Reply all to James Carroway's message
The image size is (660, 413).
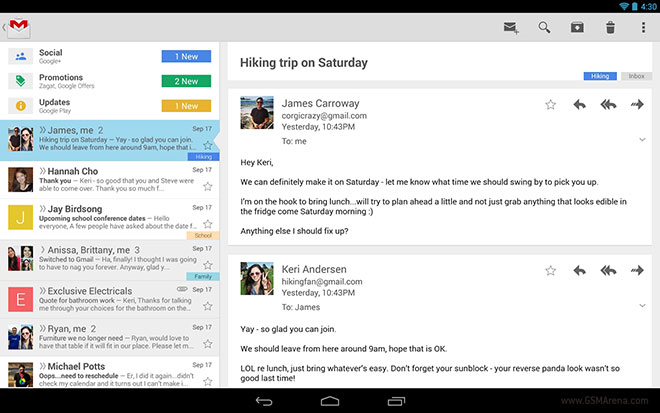608,104
